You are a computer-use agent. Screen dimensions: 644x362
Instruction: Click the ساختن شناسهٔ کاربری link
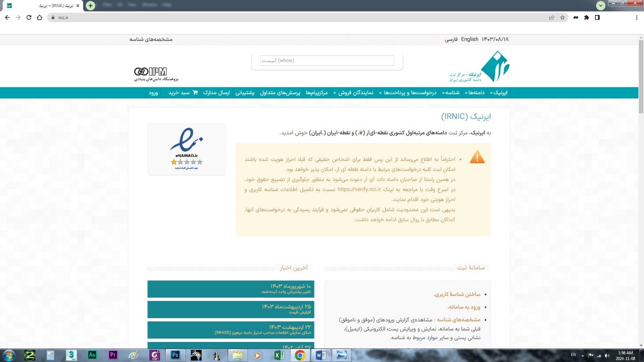[x=457, y=294]
